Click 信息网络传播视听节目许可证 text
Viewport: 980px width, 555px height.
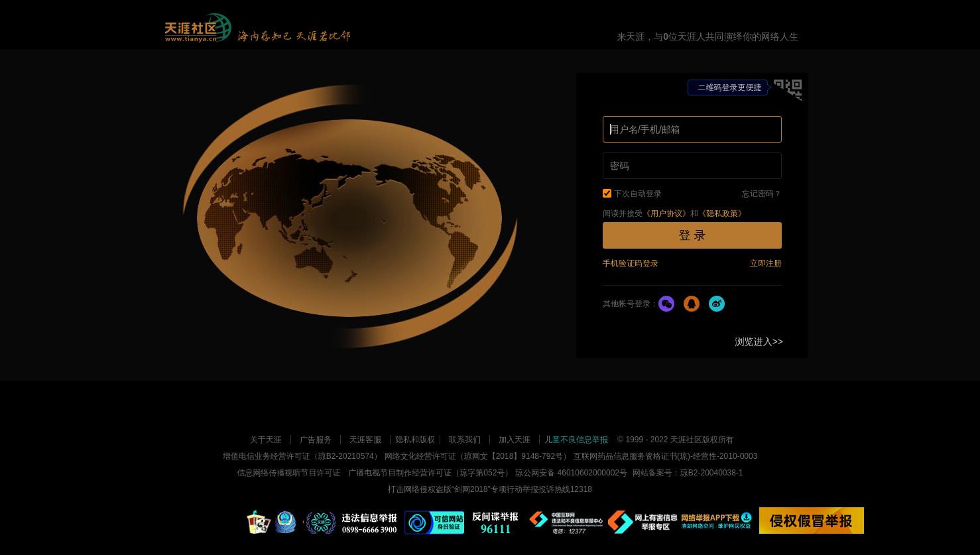(288, 473)
